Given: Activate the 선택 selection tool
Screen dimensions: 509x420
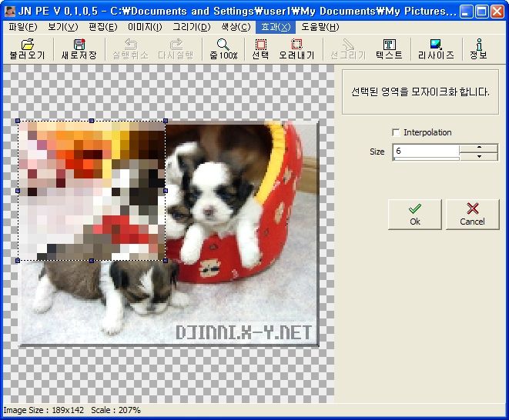Looking at the screenshot, I should coord(260,49).
